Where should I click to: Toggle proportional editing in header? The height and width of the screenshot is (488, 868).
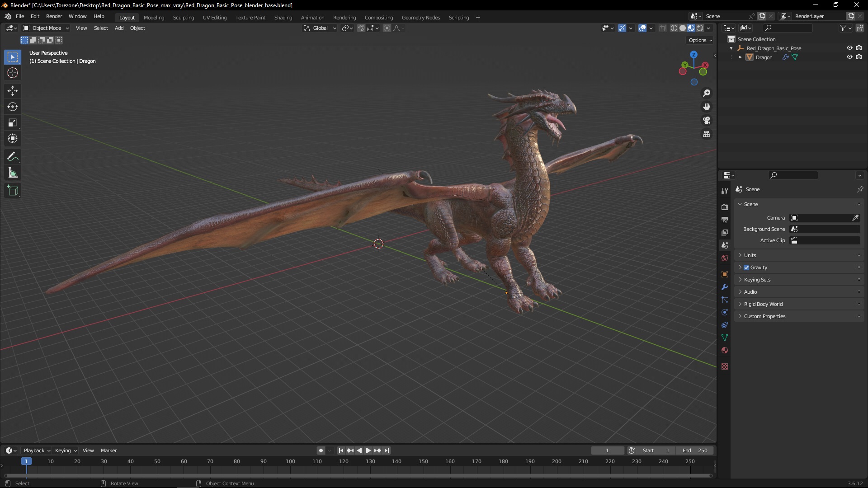click(x=387, y=28)
